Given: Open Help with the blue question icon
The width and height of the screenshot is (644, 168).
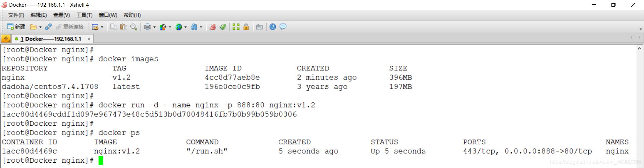Looking at the screenshot, I should click(x=273, y=27).
